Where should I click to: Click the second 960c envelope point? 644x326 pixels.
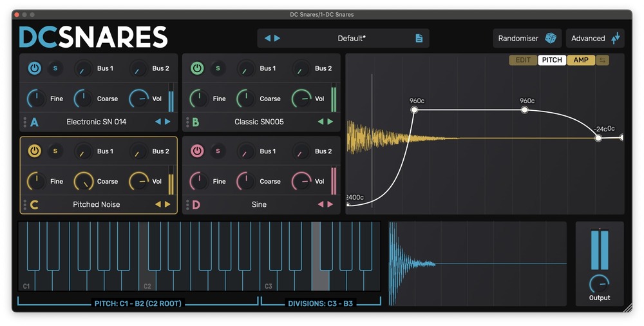coord(524,110)
